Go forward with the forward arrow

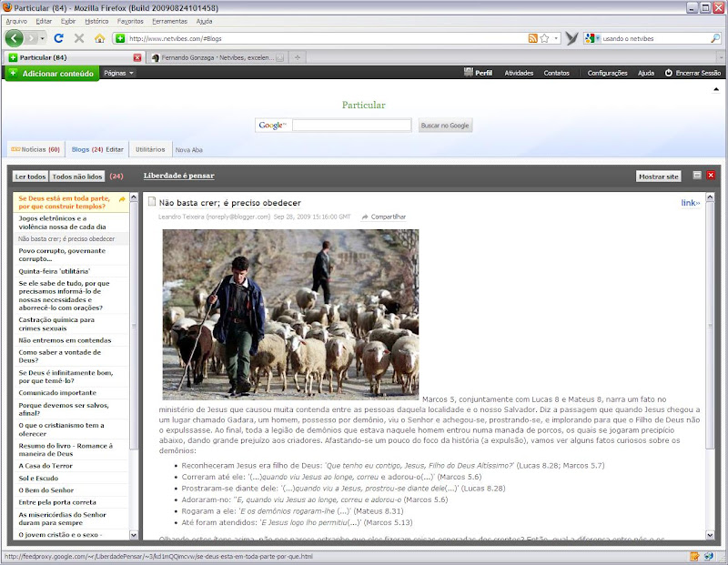[31, 38]
